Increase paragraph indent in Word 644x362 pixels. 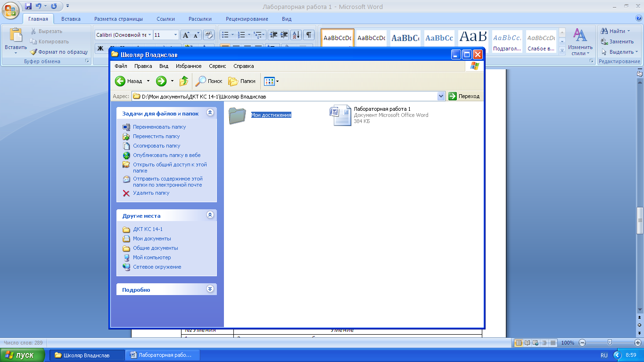284,35
